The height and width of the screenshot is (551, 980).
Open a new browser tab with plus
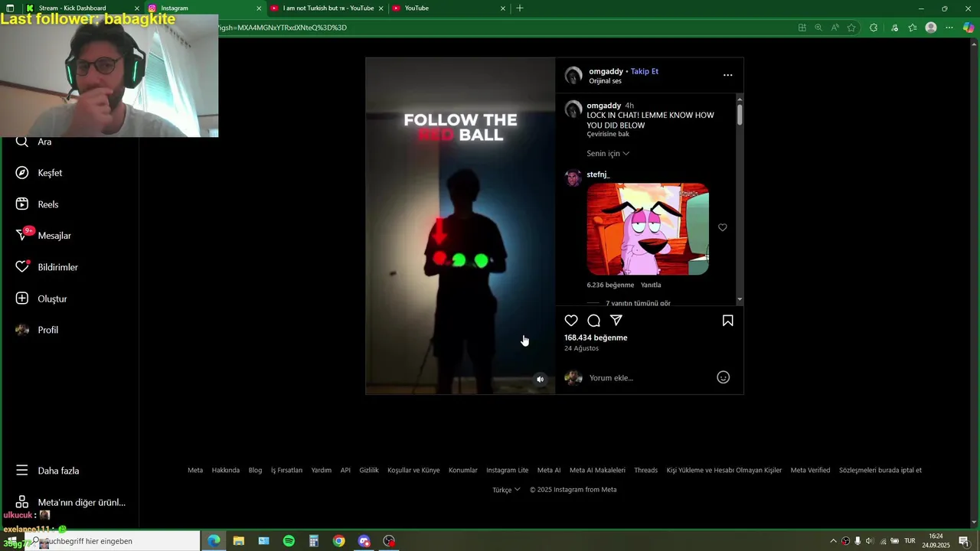coord(520,8)
